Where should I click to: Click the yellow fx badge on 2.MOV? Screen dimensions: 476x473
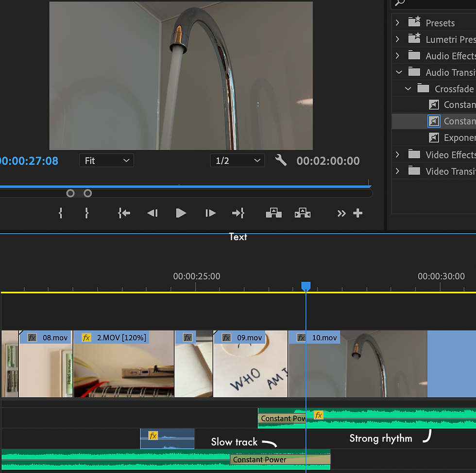[86, 337]
